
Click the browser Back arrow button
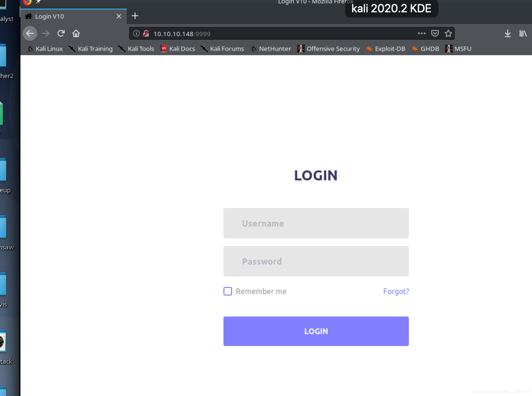pos(30,33)
